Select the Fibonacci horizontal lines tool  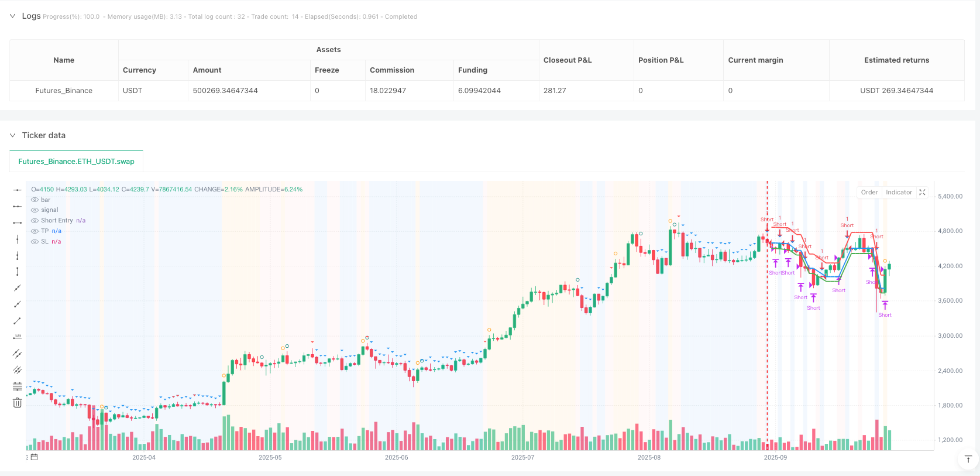[x=18, y=386]
